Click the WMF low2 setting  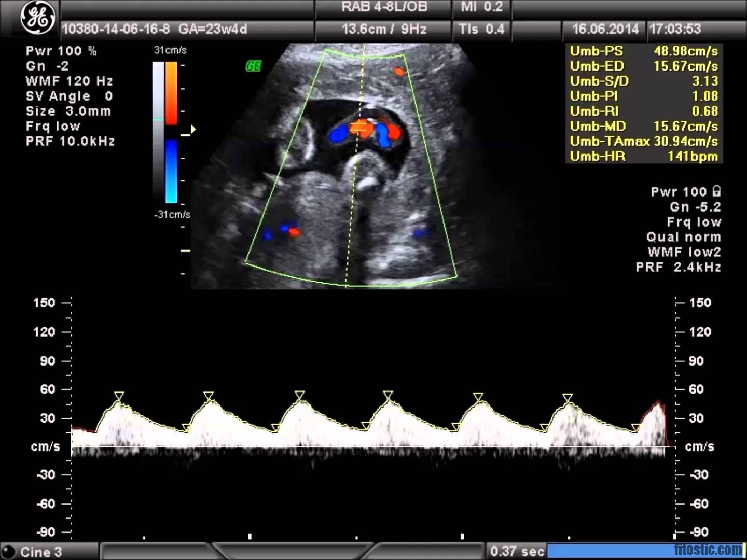tap(684, 252)
